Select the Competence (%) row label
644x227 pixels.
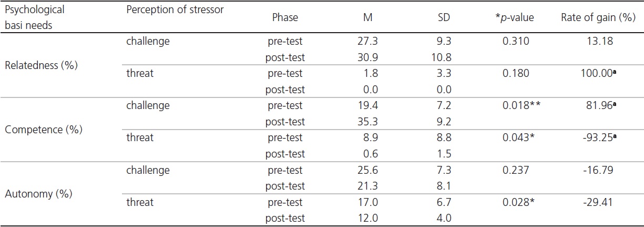pyautogui.click(x=37, y=130)
